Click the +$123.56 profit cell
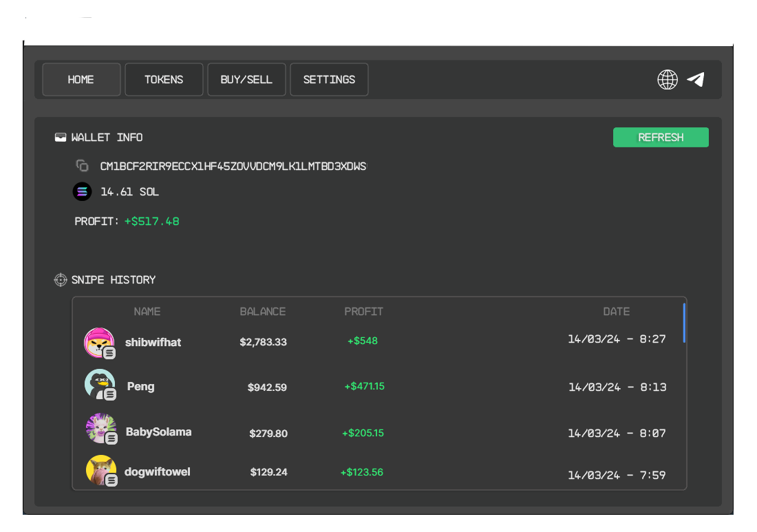This screenshot has height=532, width=757. point(361,472)
